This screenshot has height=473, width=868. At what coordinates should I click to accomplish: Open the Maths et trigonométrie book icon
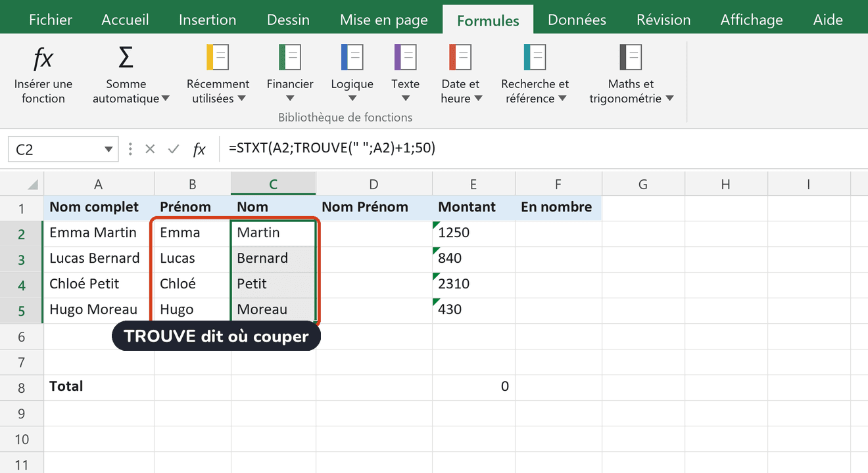[x=631, y=57]
